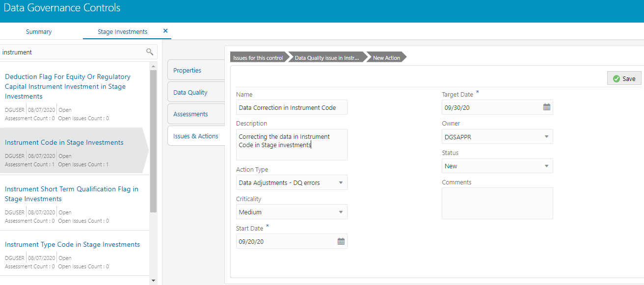Click the New Action breadcrumb
This screenshot has height=285, width=644.
coord(387,58)
